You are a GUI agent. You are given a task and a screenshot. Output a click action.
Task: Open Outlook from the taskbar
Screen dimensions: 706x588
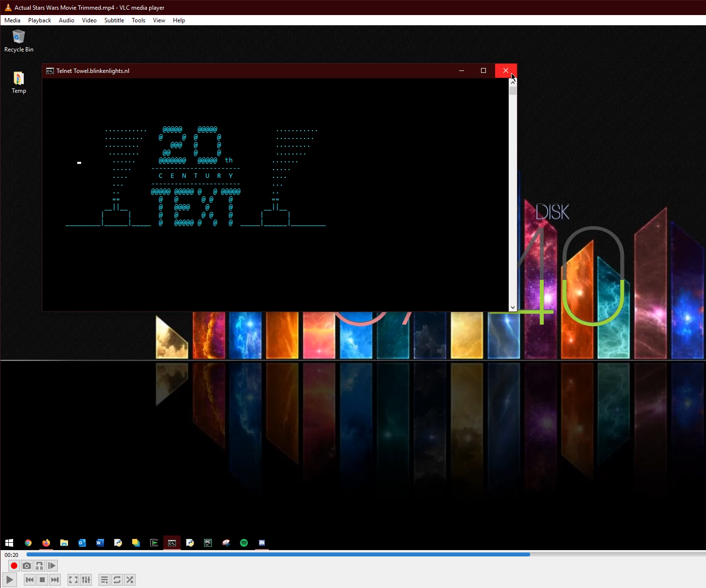coord(82,543)
